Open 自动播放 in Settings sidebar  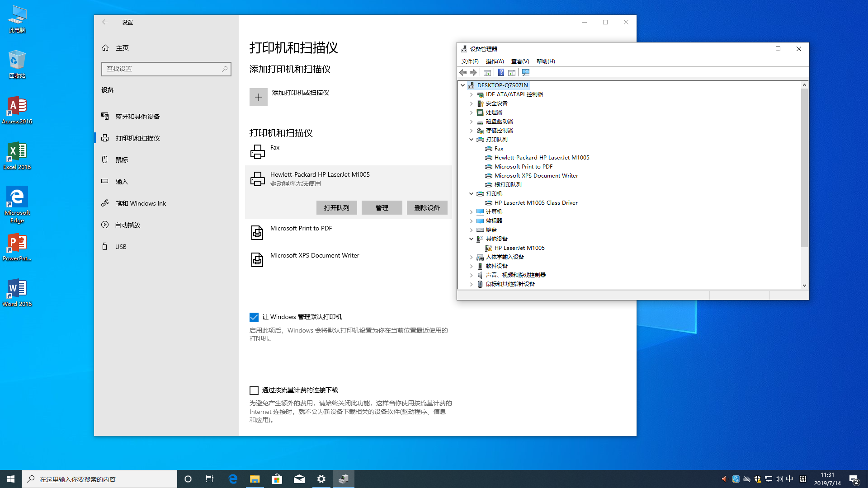[x=166, y=225]
